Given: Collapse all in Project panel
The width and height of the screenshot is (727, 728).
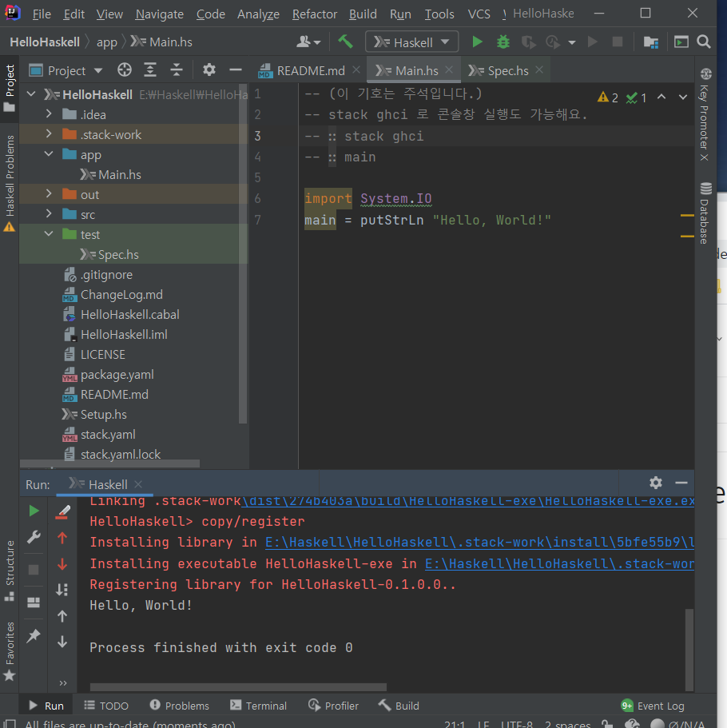Looking at the screenshot, I should [177, 70].
